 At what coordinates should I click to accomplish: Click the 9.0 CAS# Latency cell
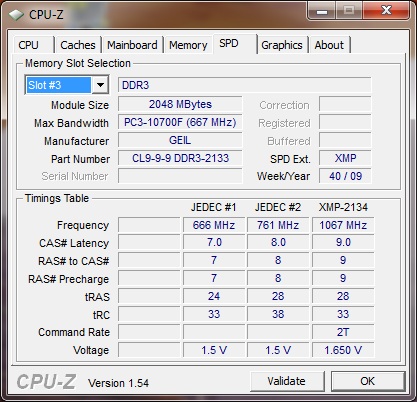(x=343, y=242)
